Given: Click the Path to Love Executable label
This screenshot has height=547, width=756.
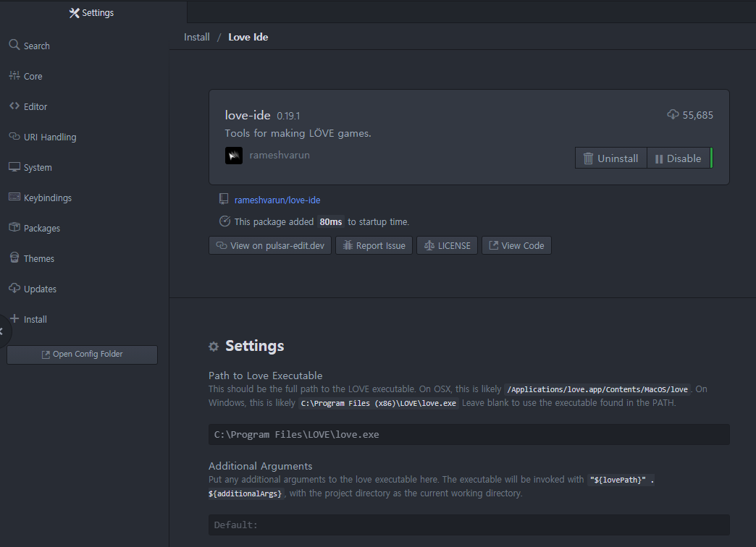Looking at the screenshot, I should point(265,376).
